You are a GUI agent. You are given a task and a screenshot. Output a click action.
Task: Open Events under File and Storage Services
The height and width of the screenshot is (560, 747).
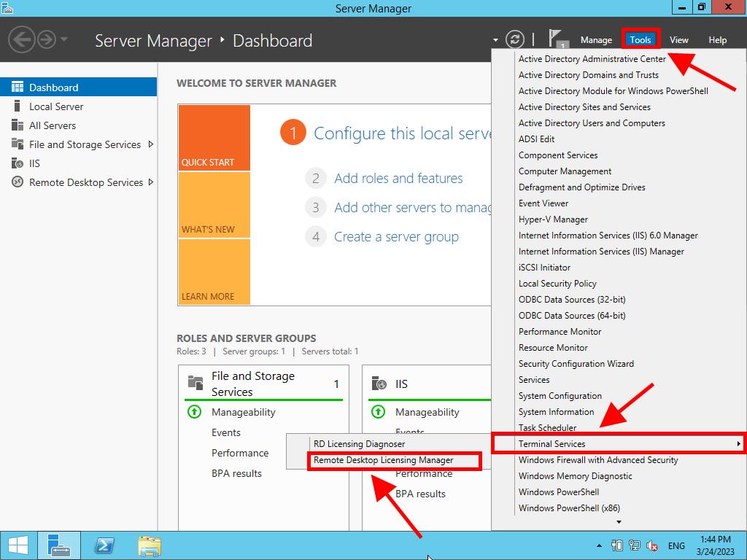[x=226, y=432]
